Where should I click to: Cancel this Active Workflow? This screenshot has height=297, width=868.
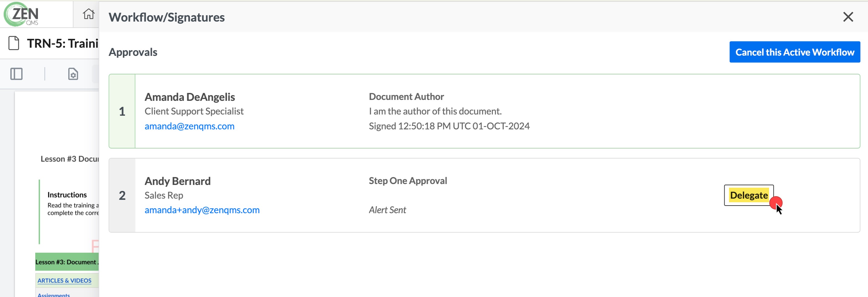point(795,52)
